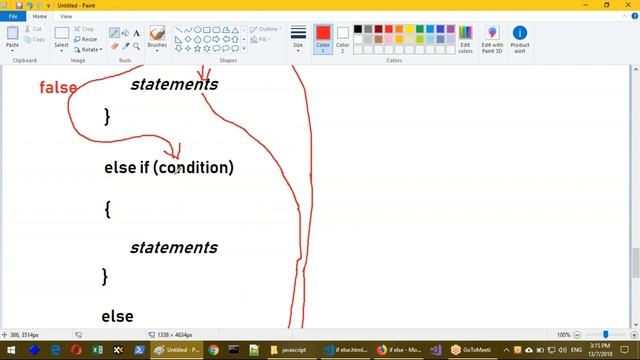Expand the Shapes gallery more arrow
Viewport: 640px width, 360px height.
click(x=244, y=49)
